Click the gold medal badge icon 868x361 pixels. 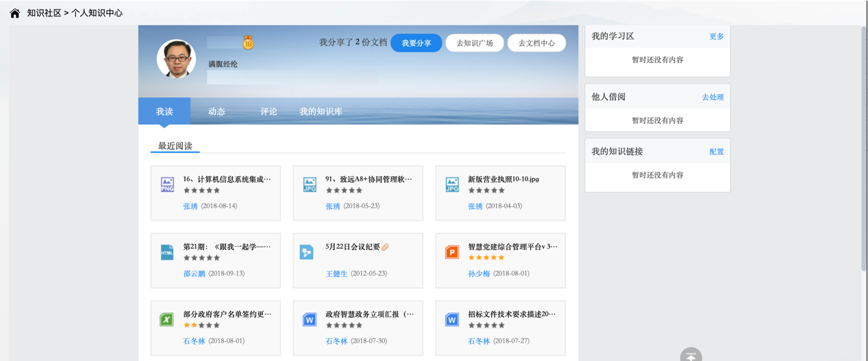pyautogui.click(x=248, y=43)
